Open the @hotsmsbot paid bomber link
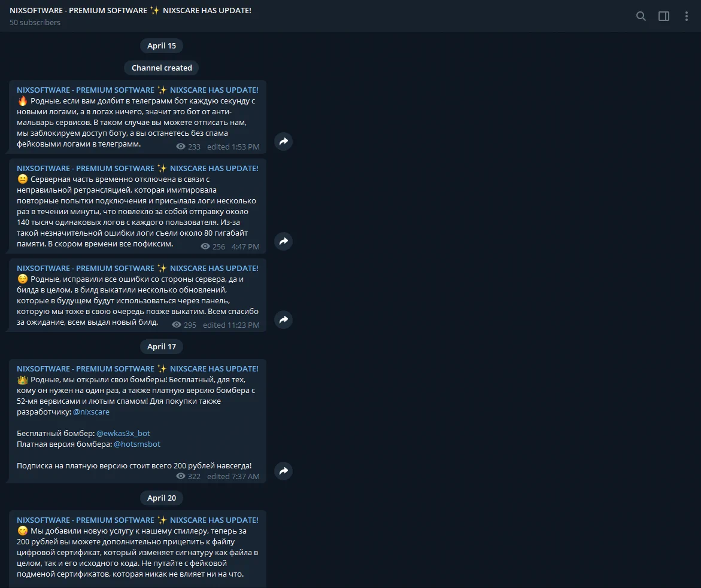 tap(137, 444)
